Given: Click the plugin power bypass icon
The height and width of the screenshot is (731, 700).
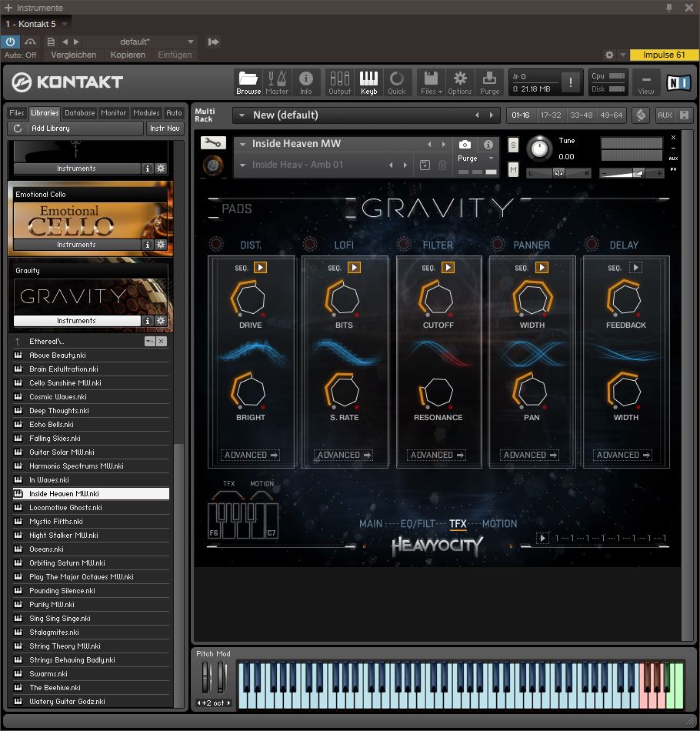Looking at the screenshot, I should pyautogui.click(x=10, y=42).
